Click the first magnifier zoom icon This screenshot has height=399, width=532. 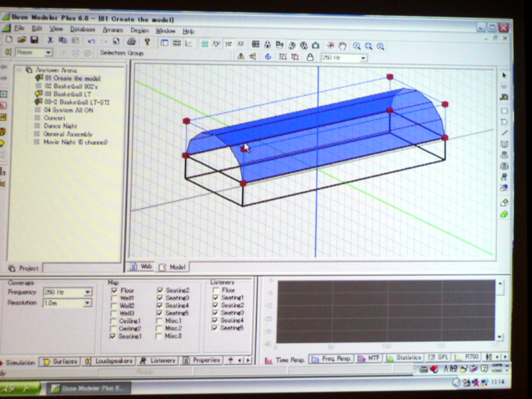(x=357, y=45)
